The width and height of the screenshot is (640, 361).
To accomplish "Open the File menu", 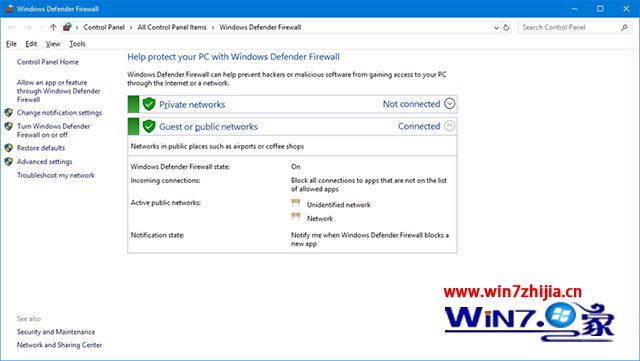I will pyautogui.click(x=11, y=44).
